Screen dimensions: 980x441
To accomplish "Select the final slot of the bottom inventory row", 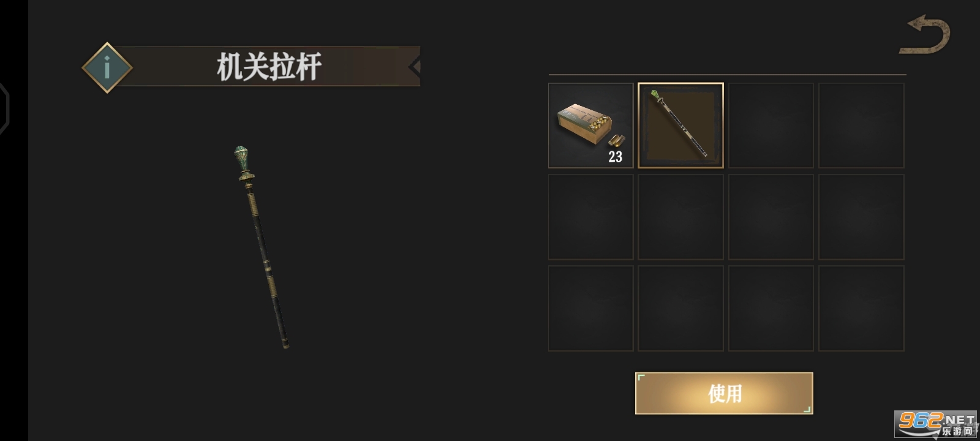I will click(x=861, y=308).
